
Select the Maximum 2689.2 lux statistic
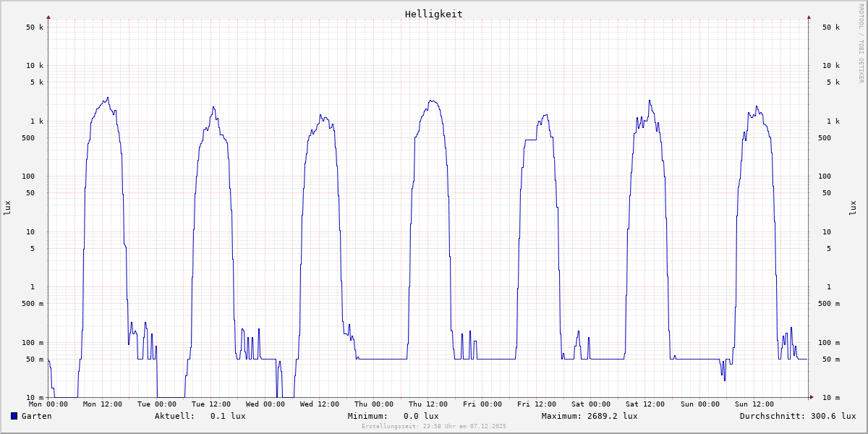coord(590,416)
